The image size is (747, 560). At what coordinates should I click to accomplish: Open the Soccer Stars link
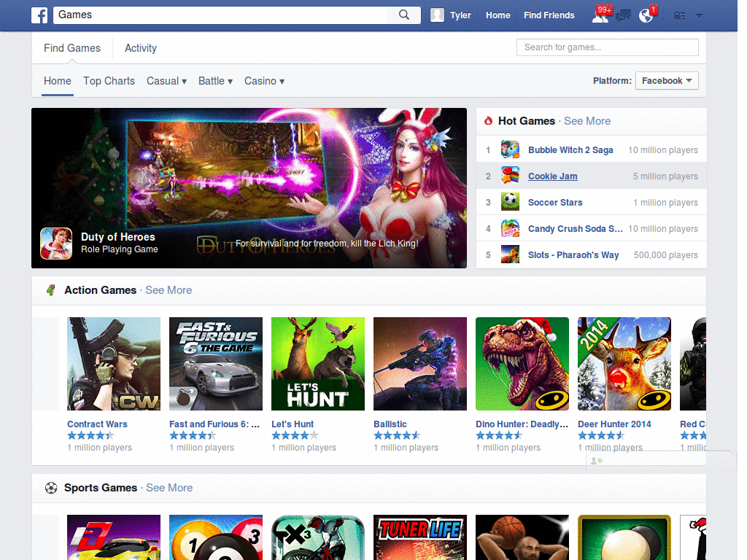(x=555, y=203)
